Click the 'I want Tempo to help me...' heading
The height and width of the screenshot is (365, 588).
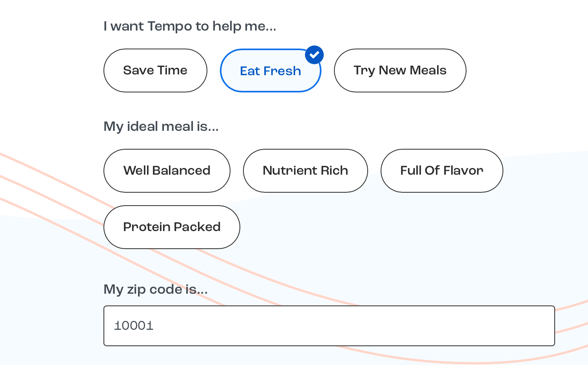tap(190, 26)
